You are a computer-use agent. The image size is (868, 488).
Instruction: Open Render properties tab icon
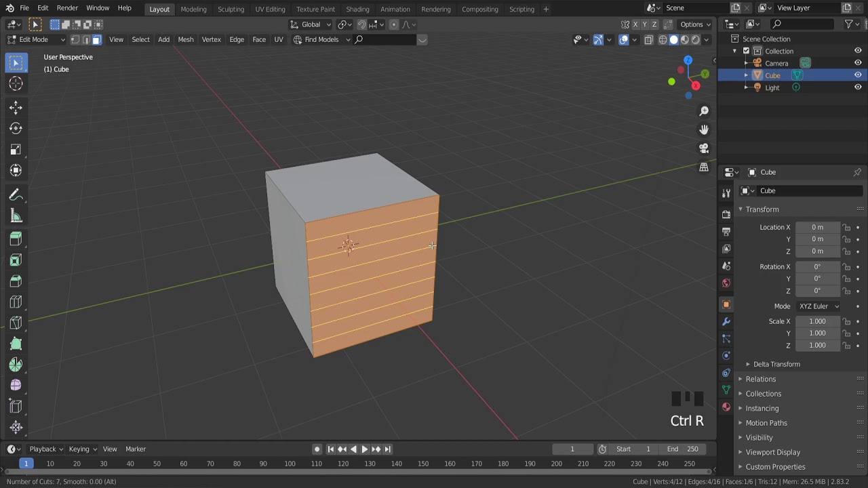[726, 214]
